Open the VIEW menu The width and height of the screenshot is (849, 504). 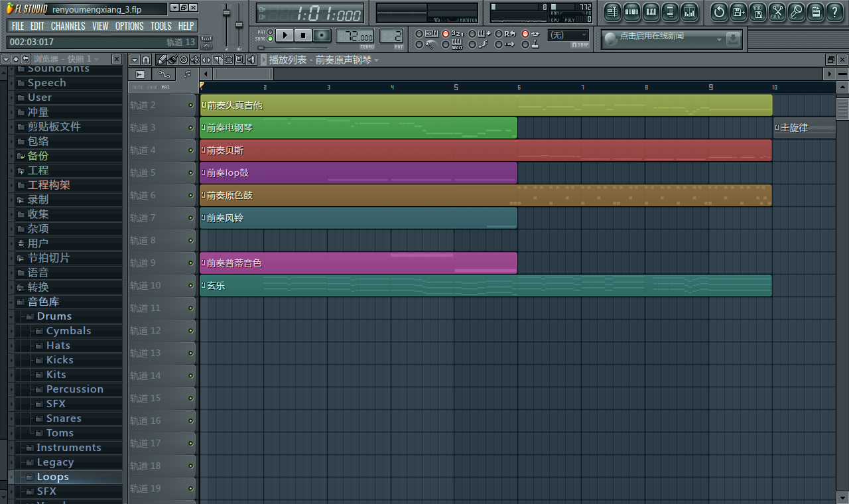point(100,26)
